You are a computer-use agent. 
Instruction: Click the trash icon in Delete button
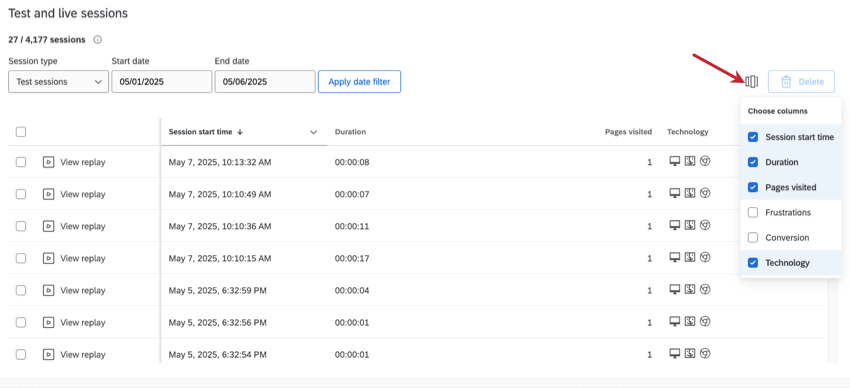(x=786, y=82)
